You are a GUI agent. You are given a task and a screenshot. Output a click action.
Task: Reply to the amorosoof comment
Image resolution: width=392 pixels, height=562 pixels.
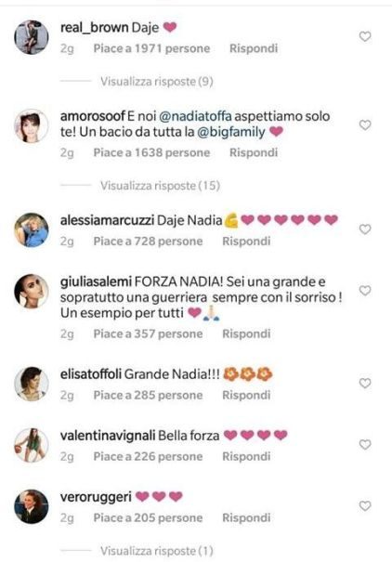coord(254,152)
